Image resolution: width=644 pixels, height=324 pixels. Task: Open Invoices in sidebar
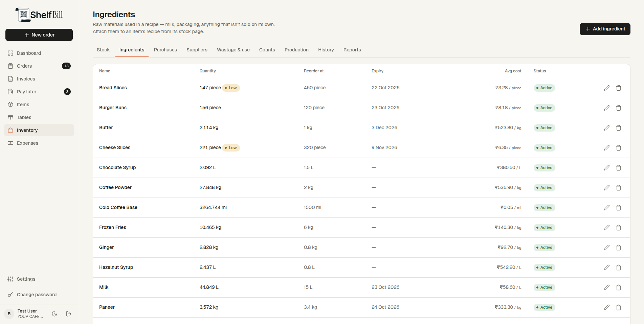click(x=39, y=79)
